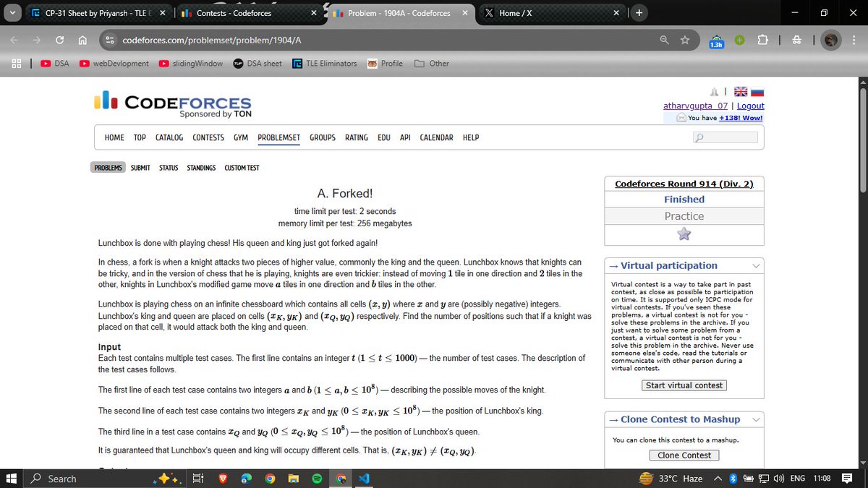Open Chrome three-dot menu
The width and height of the screenshot is (868, 488).
[853, 40]
